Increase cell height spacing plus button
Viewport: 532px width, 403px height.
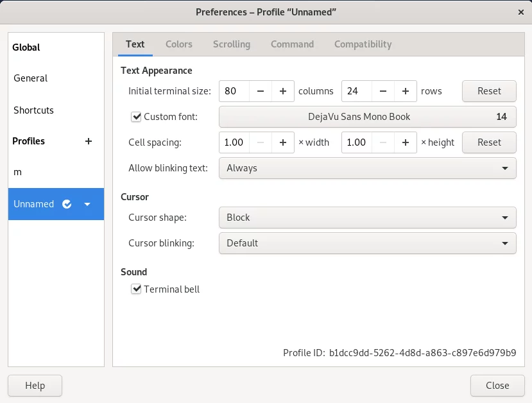405,142
